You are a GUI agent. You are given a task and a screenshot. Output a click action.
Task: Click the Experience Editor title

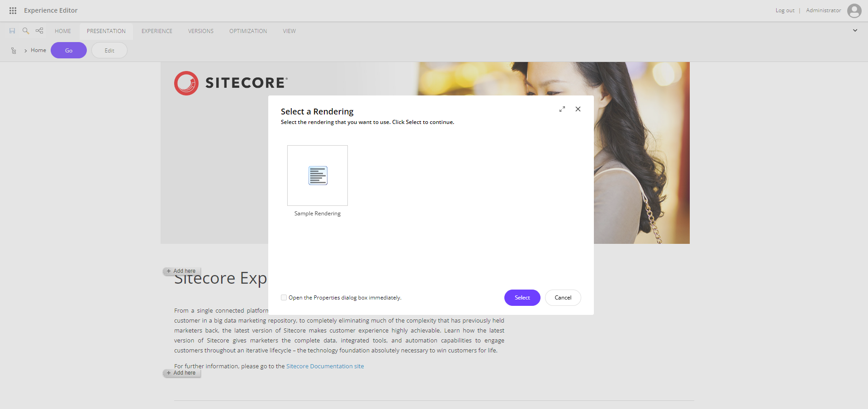click(x=51, y=10)
